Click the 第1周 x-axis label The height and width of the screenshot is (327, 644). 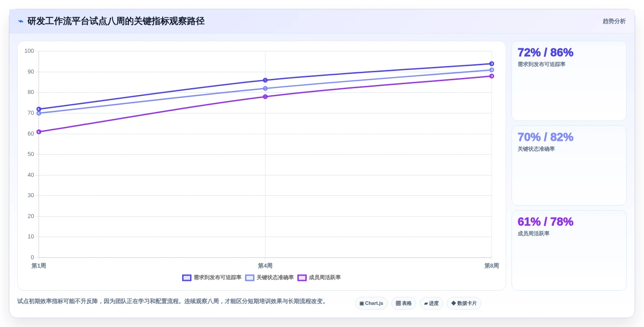pyautogui.click(x=39, y=266)
